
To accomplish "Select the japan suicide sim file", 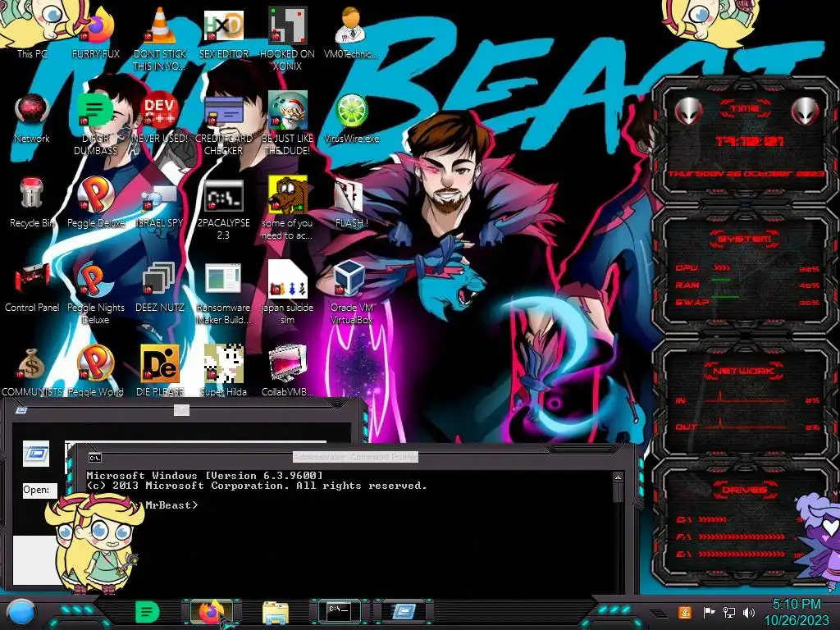I will pos(287,294).
